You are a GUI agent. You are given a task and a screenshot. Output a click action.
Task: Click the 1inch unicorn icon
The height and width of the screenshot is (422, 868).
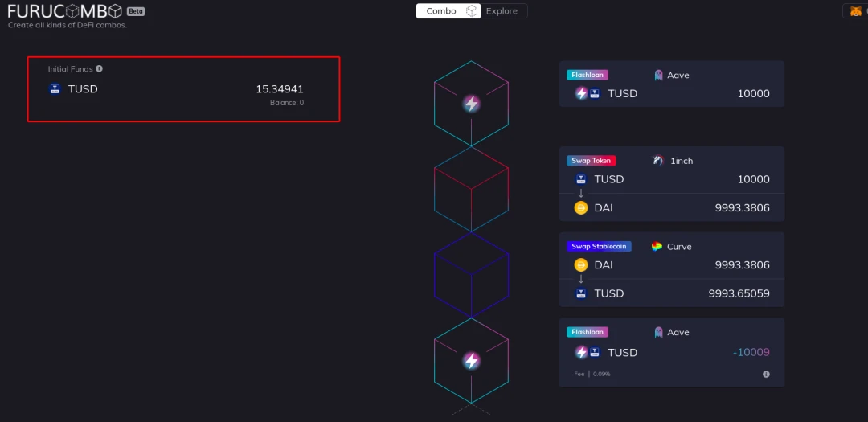[x=658, y=161]
